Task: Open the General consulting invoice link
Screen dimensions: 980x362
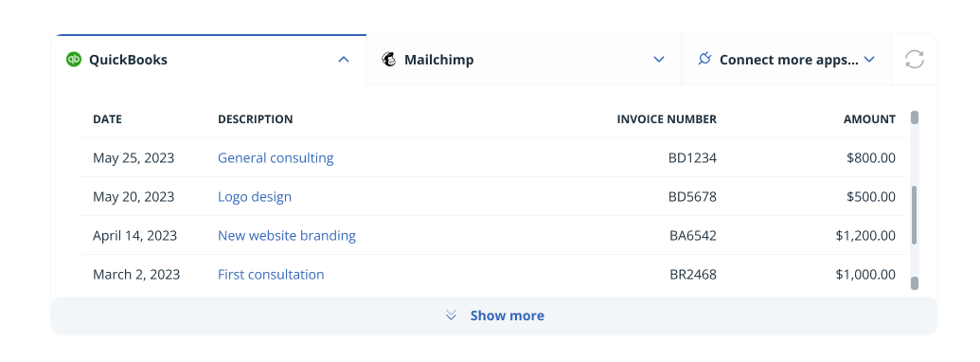Action: click(276, 157)
